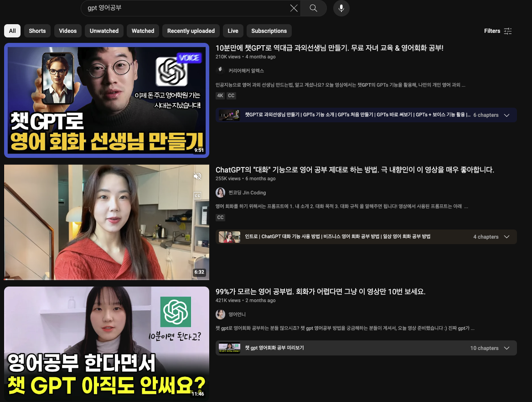Select the Subscriptions filter chip

(x=269, y=31)
